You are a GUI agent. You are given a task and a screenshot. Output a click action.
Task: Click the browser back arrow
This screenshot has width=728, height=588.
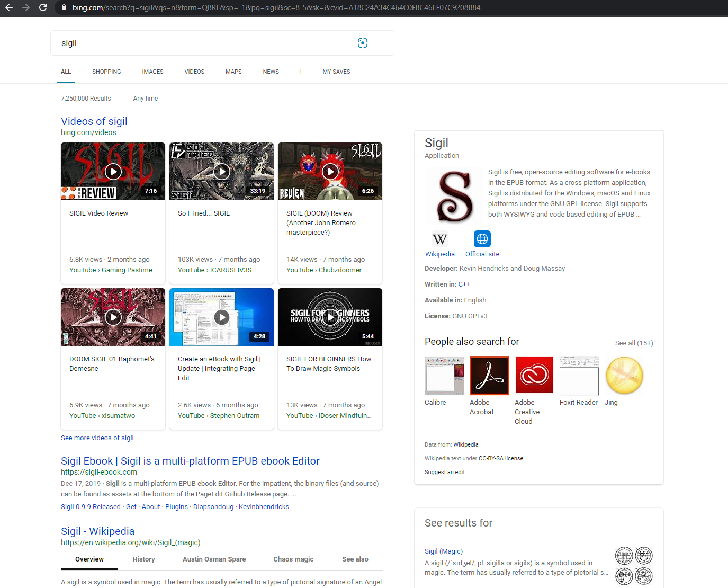(9, 7)
